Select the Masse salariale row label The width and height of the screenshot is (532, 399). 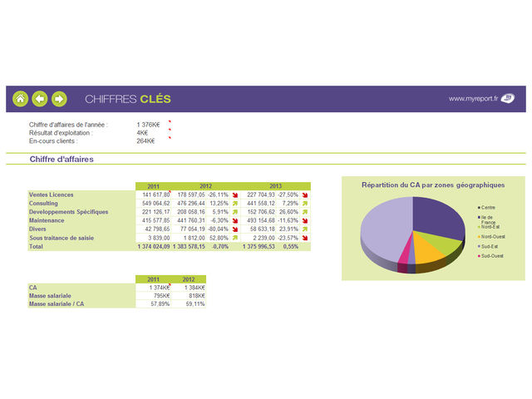pos(50,296)
